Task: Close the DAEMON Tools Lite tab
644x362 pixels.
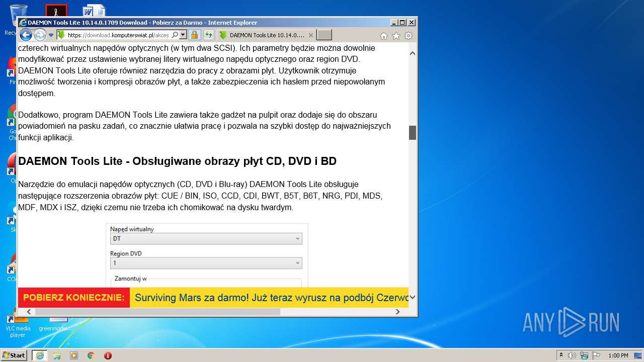Action: coord(310,35)
